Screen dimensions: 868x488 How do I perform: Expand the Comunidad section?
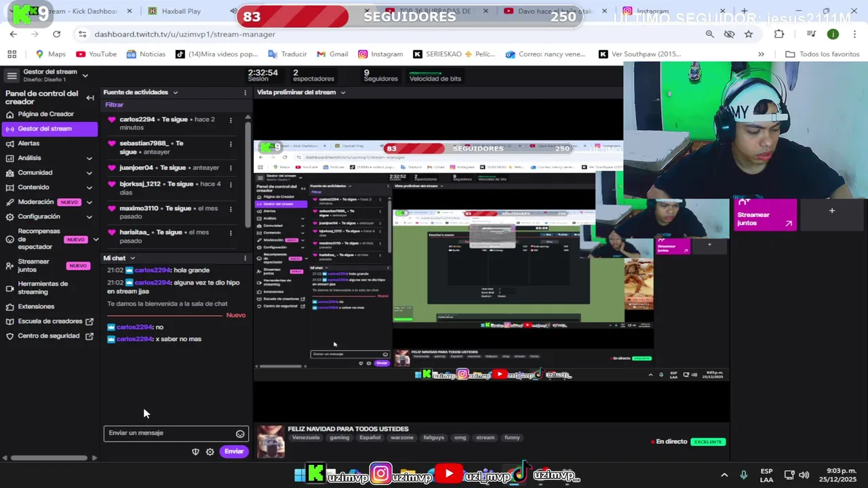89,173
